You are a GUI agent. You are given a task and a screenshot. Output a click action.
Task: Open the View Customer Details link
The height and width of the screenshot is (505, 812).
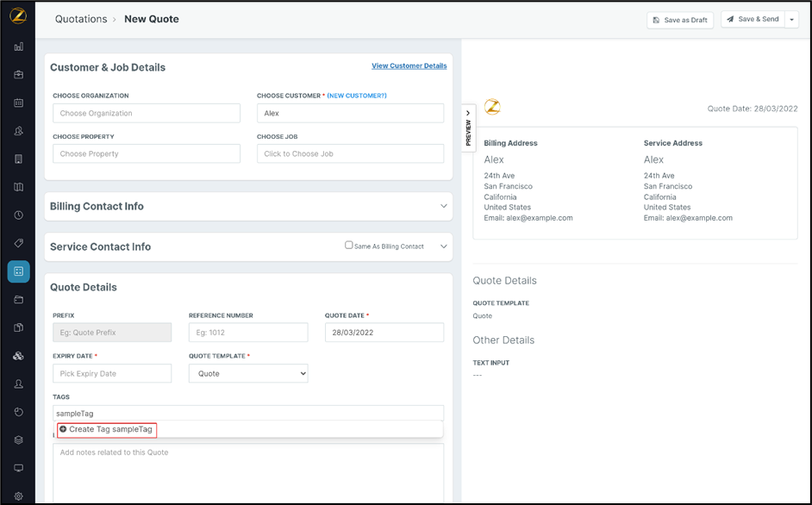409,66
